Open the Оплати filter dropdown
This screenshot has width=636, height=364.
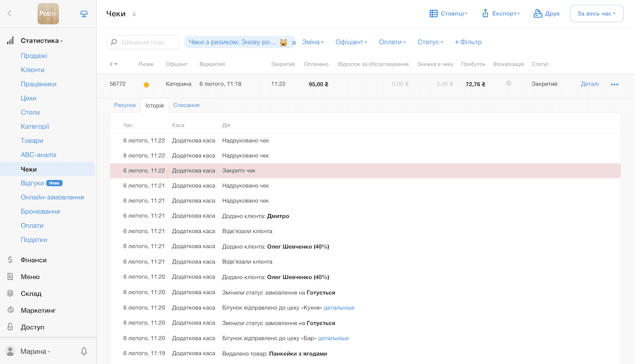pyautogui.click(x=392, y=42)
